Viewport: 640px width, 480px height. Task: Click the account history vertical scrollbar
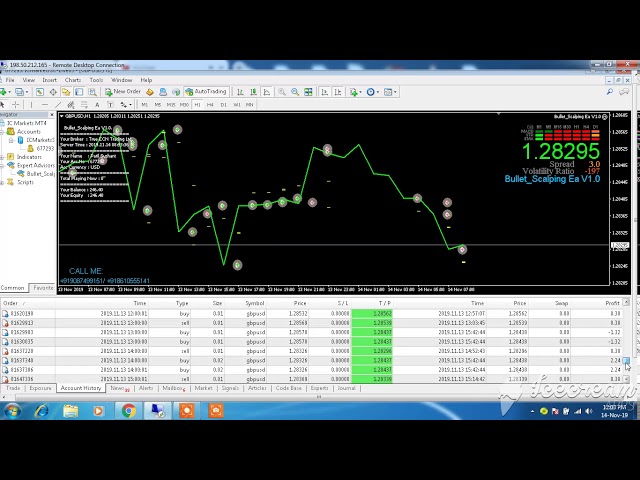point(627,340)
